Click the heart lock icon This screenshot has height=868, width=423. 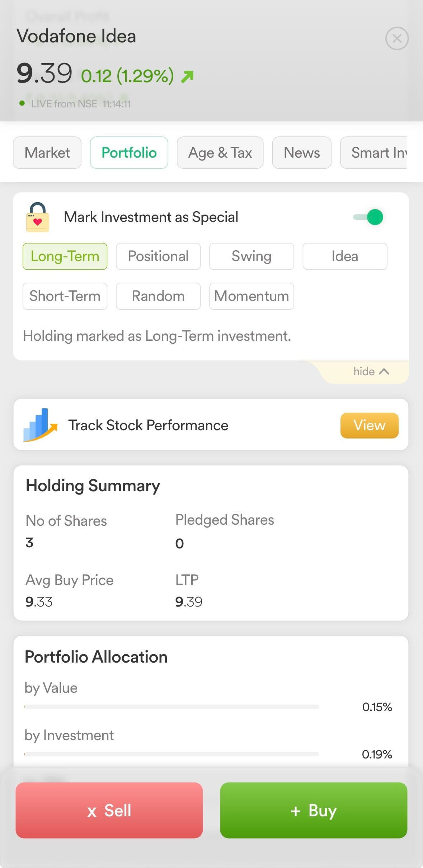pos(38,218)
